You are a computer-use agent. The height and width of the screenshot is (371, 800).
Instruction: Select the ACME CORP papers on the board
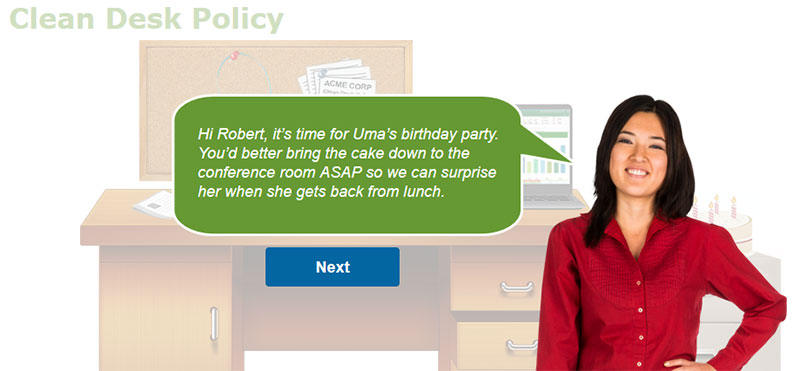[x=338, y=78]
